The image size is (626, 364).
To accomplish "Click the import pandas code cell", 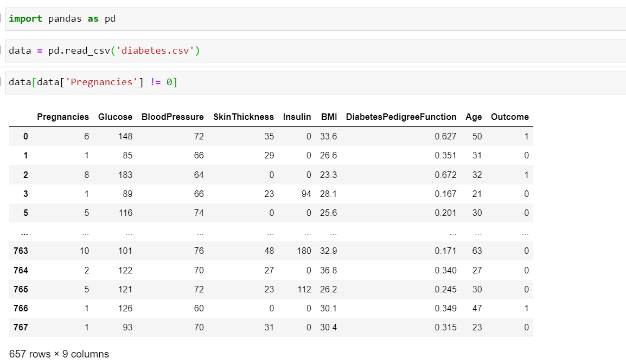I will point(315,19).
